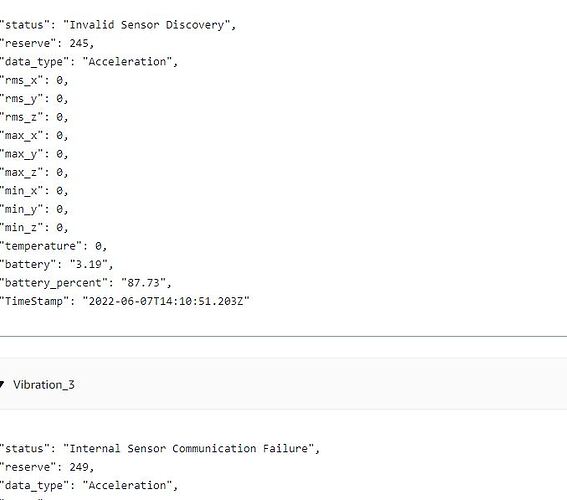Click the max_y line
The image size is (567, 500).
[34, 154]
